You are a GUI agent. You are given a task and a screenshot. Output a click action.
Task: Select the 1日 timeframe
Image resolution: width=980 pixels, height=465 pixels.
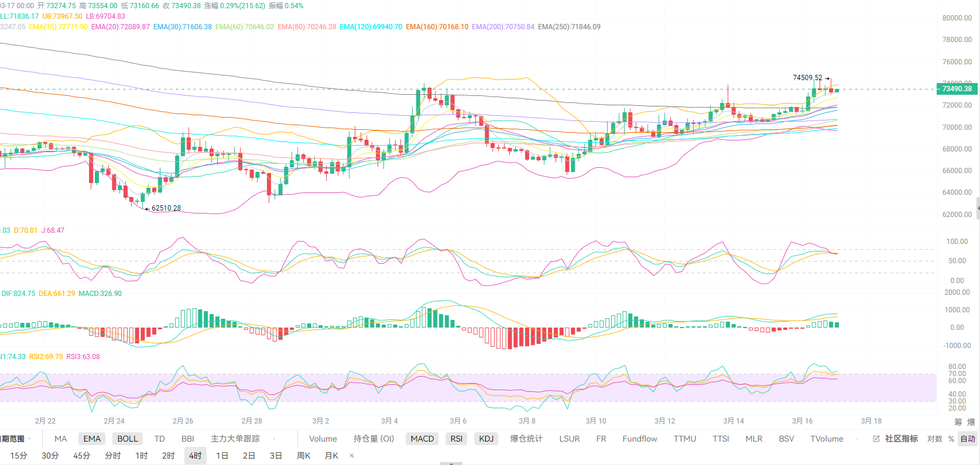(x=222, y=456)
